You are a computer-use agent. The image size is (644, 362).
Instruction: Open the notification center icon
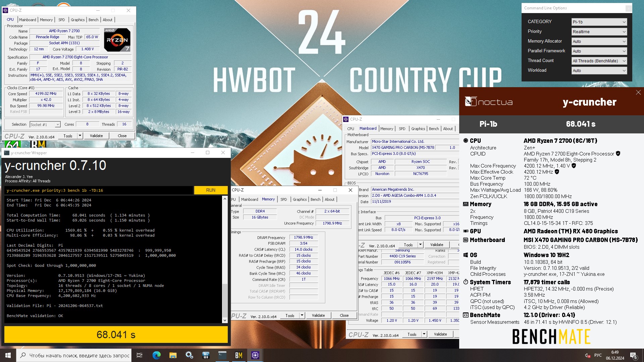[x=633, y=356]
